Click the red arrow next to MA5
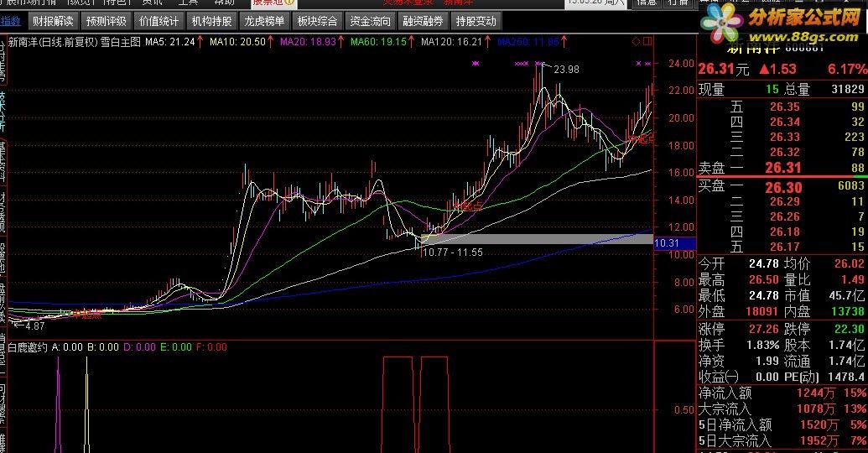 [200, 42]
